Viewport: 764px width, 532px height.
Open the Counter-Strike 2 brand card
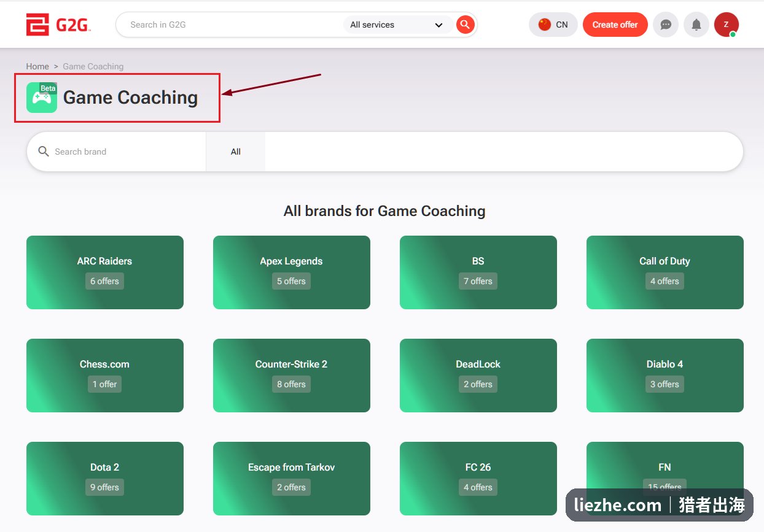(292, 376)
